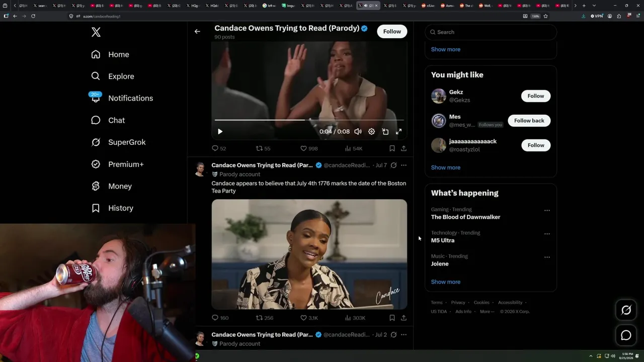Follow the Candace Owens parody account

(x=392, y=31)
